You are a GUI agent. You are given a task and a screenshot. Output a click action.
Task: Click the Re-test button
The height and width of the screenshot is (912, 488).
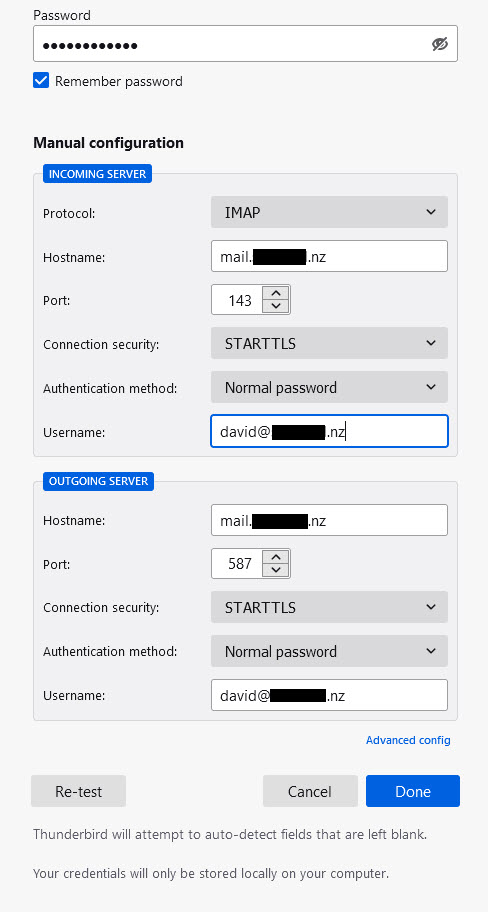click(x=79, y=791)
